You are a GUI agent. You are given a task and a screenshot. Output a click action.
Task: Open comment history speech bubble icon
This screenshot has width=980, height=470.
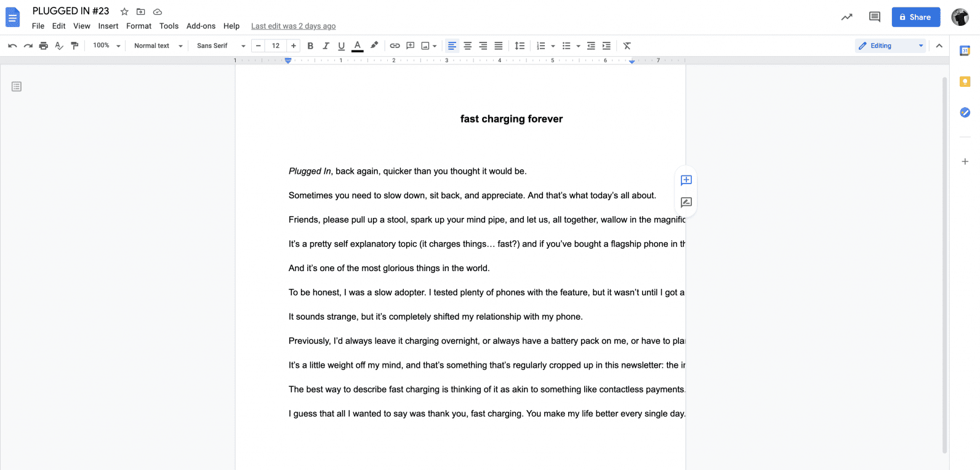click(874, 17)
